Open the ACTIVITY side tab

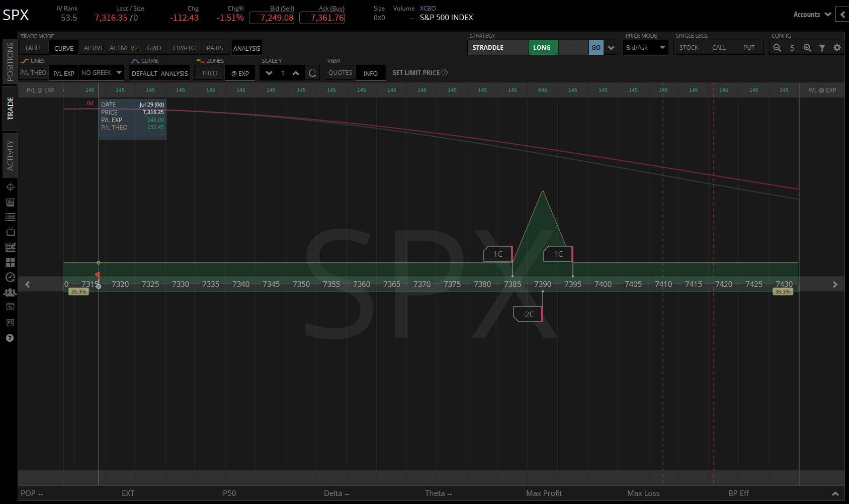pos(10,155)
